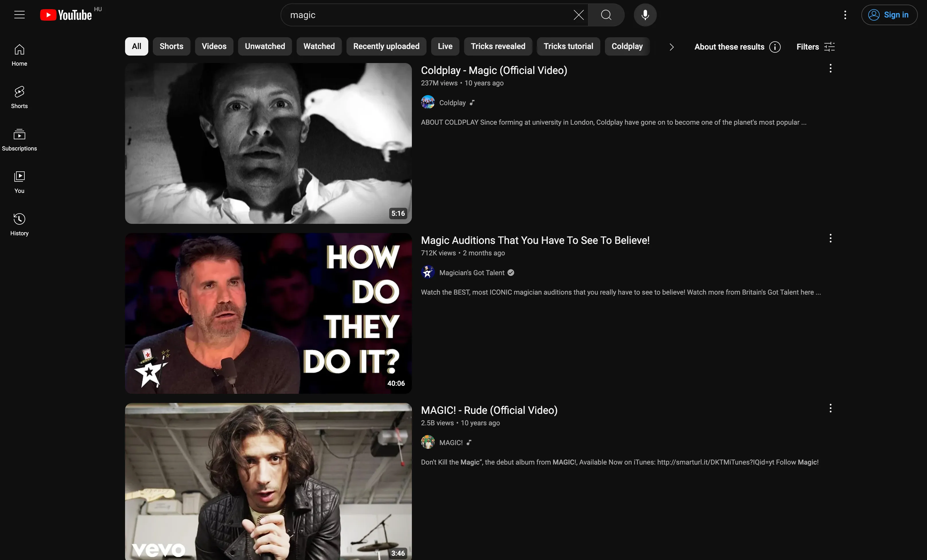
Task: Open the MAGIC! - Rude (Official Video) title
Action: (489, 410)
